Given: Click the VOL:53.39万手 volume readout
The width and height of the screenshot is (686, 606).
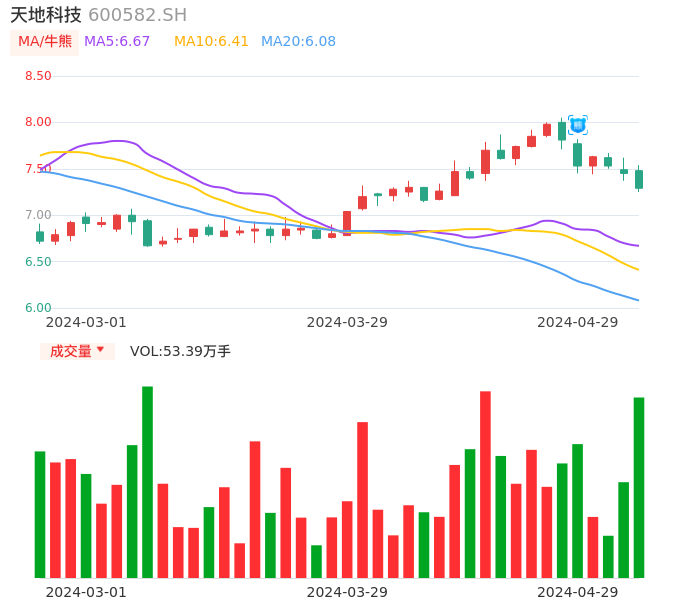Looking at the screenshot, I should [180, 351].
